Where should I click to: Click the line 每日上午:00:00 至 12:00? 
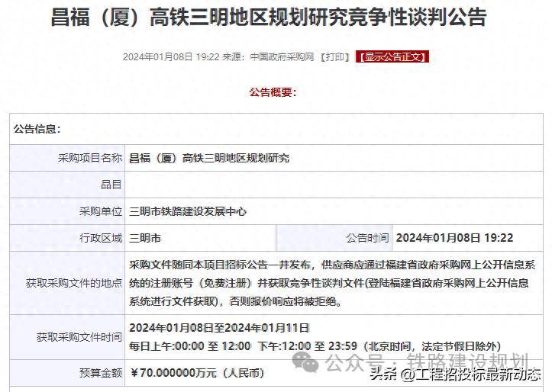point(315,346)
